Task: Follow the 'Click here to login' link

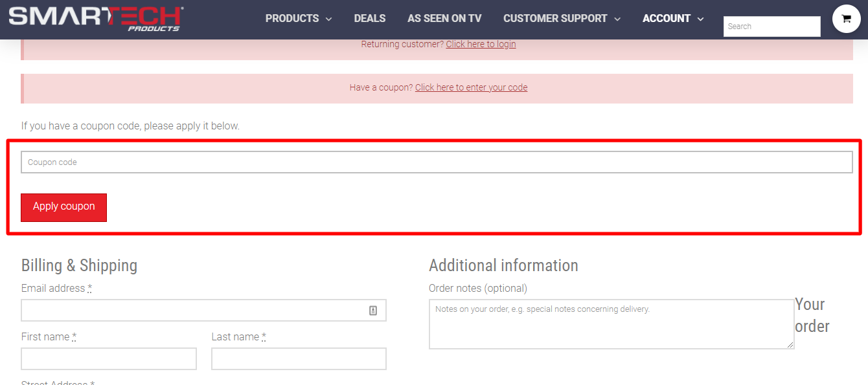Action: click(481, 44)
